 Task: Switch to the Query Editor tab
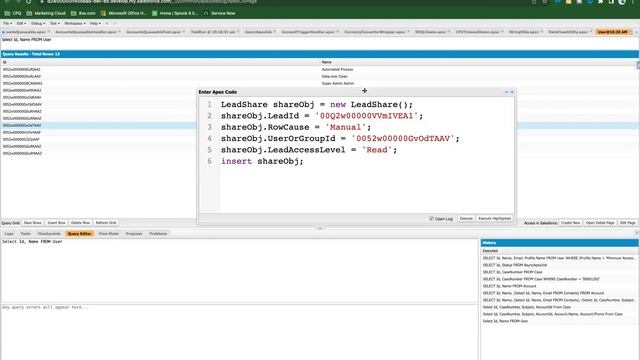(x=80, y=234)
